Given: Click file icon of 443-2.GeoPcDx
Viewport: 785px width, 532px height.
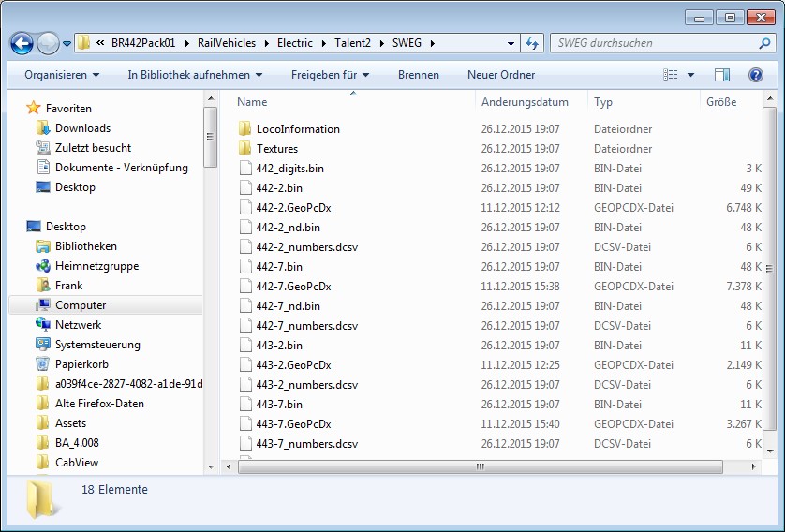Looking at the screenshot, I should (x=245, y=365).
